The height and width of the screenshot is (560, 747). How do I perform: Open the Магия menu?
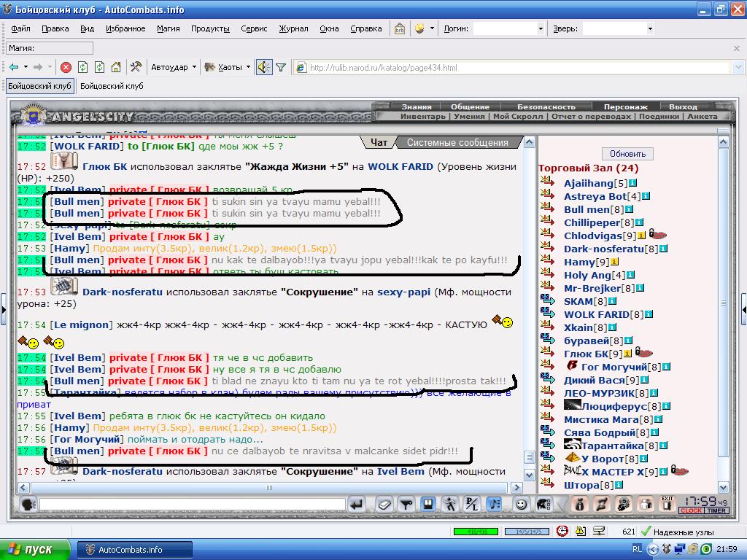click(169, 28)
